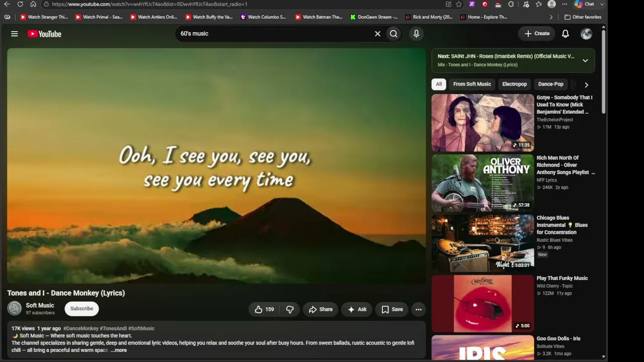Select the From Soft Music chip
The height and width of the screenshot is (362, 644).
tap(472, 84)
